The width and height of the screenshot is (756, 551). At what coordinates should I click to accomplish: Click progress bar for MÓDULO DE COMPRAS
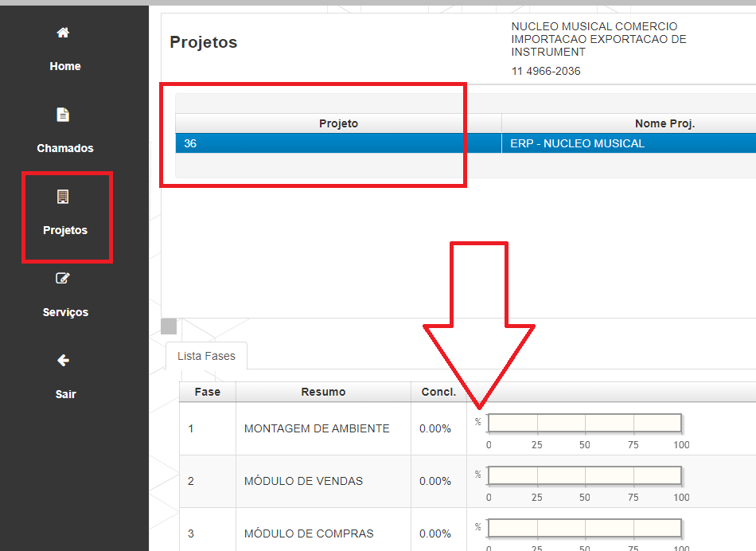coord(585,529)
